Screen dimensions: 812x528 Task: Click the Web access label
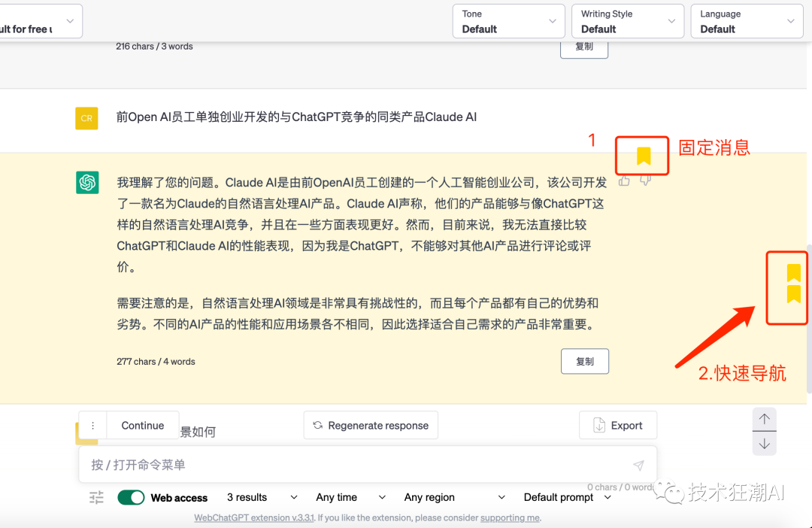tap(179, 498)
